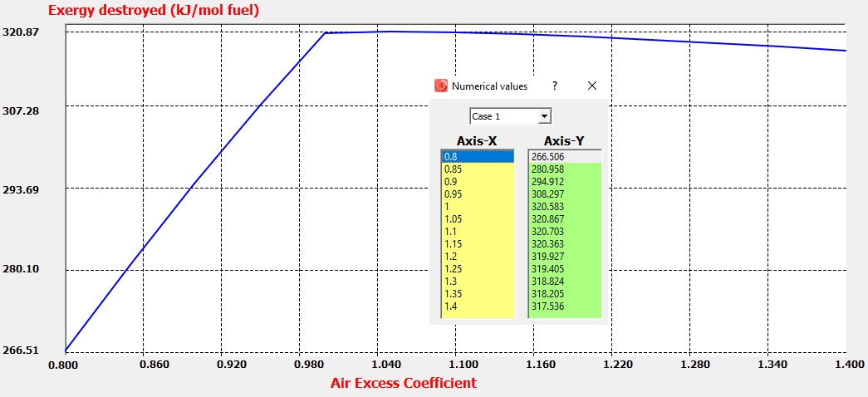Click the Axis-Y column header
Screen dimensions: 868x397
(x=564, y=140)
